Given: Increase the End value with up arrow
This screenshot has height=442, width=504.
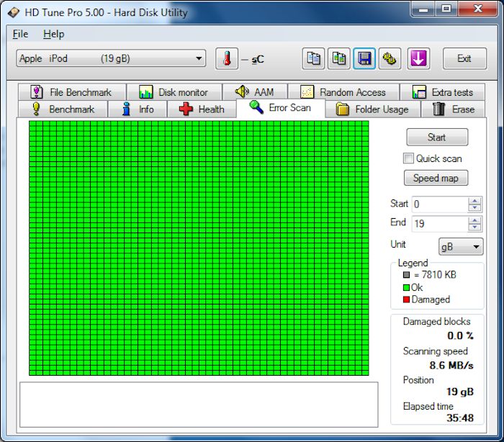Looking at the screenshot, I should pos(474,220).
